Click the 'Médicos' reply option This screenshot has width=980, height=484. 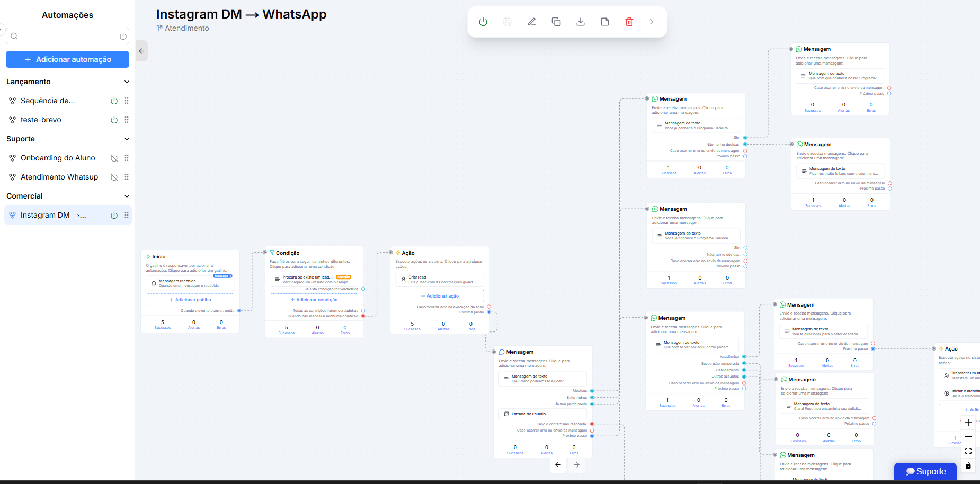[x=580, y=391]
